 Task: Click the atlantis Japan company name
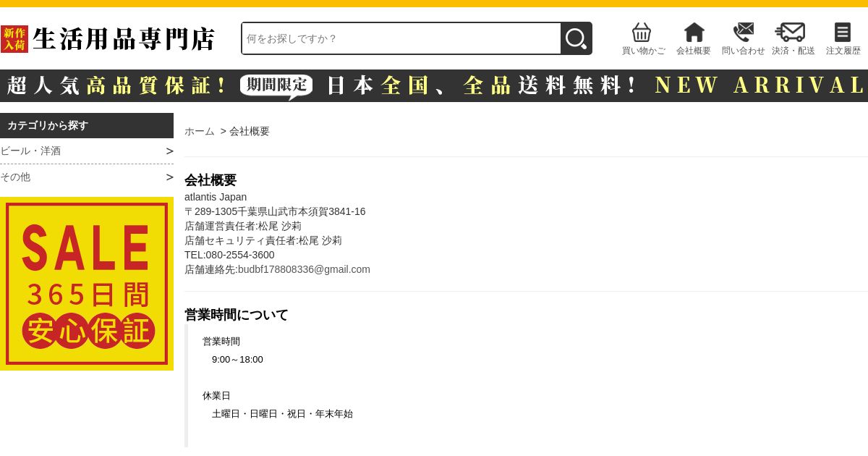pyautogui.click(x=216, y=197)
